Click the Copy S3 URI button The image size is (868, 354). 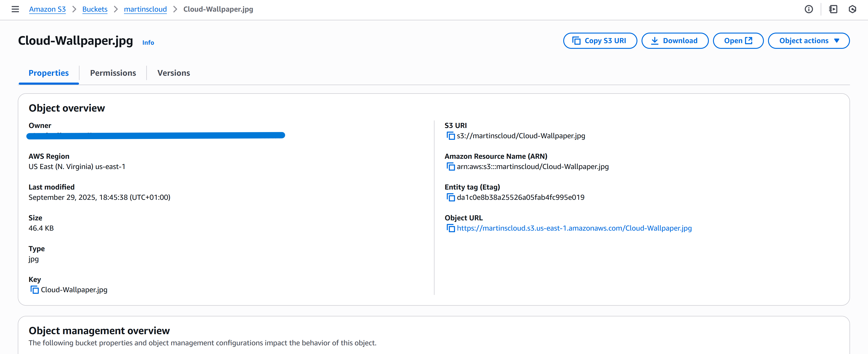[x=600, y=41]
